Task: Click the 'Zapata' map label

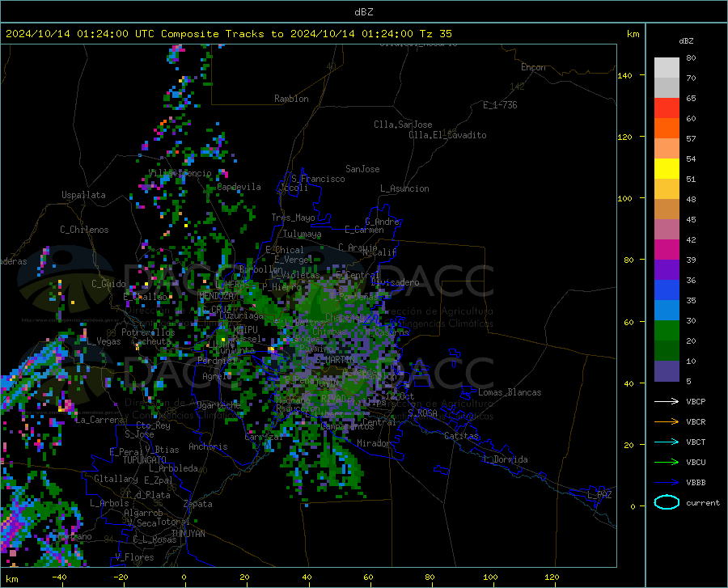Action: click(198, 504)
